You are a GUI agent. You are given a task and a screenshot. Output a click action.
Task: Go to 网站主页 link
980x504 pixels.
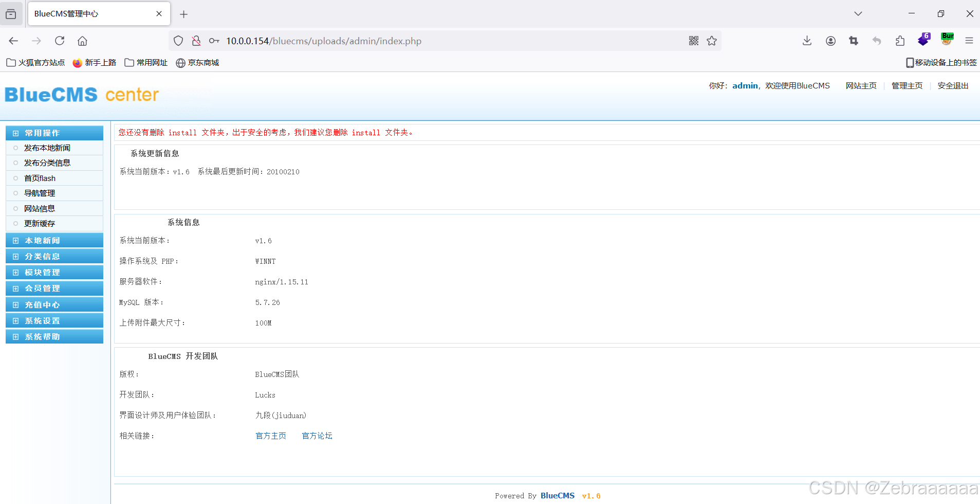click(861, 86)
